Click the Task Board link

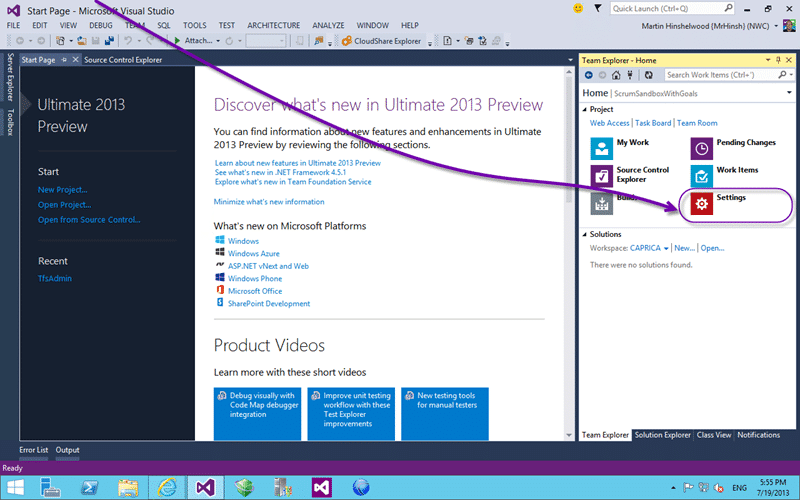pyautogui.click(x=653, y=123)
